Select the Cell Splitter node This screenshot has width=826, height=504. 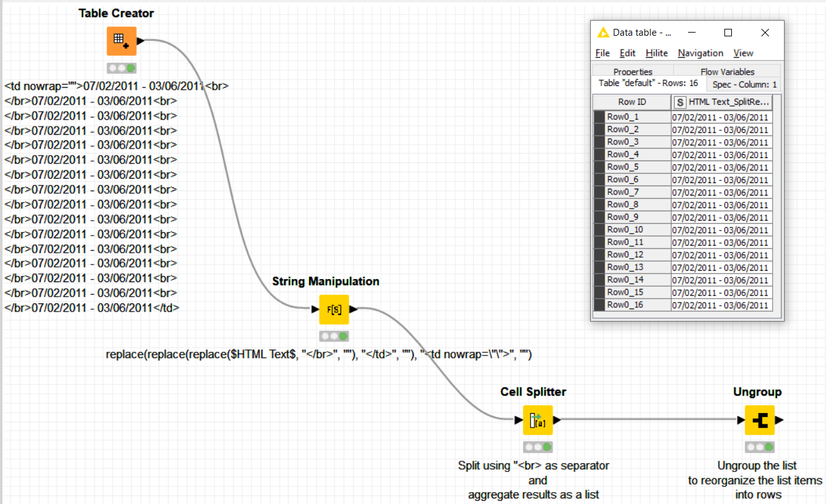point(537,419)
